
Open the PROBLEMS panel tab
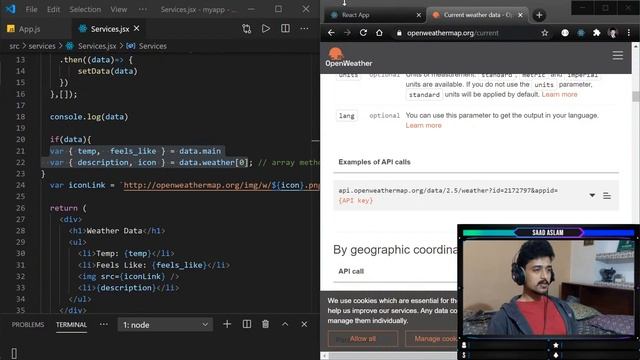coord(28,325)
